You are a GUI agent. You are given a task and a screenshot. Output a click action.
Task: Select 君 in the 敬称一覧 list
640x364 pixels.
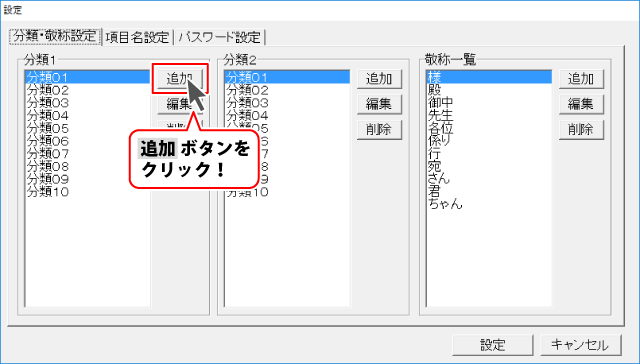[489, 192]
